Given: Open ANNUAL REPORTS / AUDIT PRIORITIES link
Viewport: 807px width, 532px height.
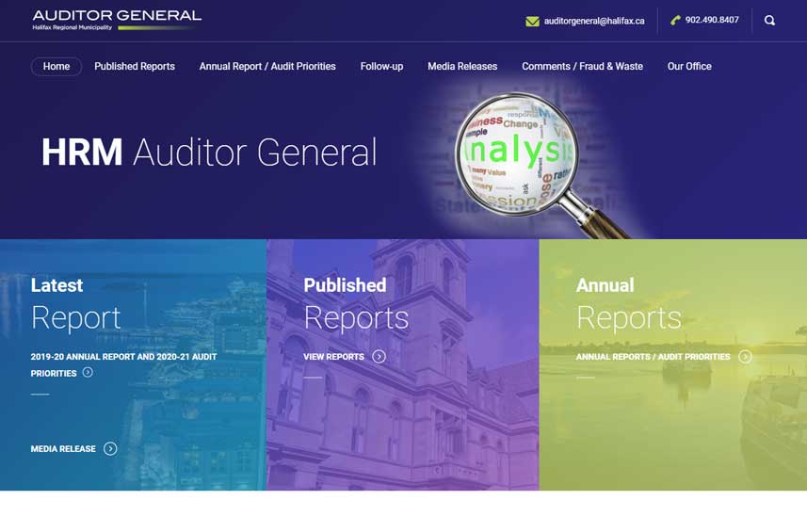Looking at the screenshot, I should (x=654, y=357).
